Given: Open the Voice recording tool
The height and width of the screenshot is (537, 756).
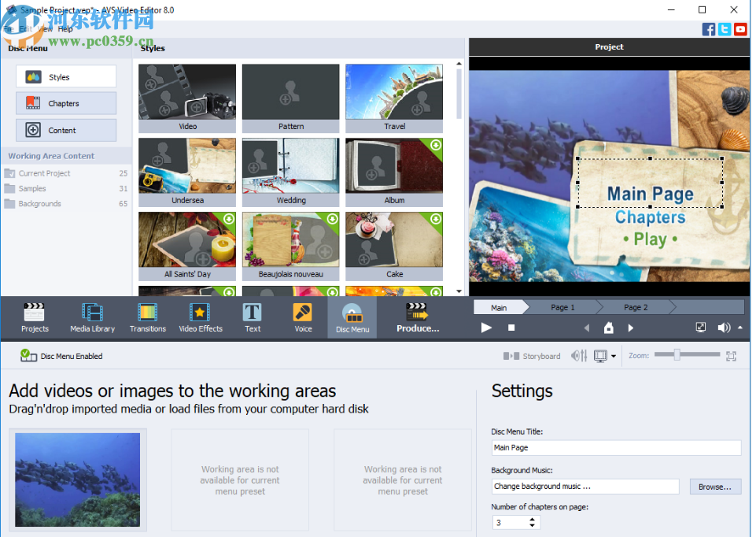Looking at the screenshot, I should [x=302, y=317].
